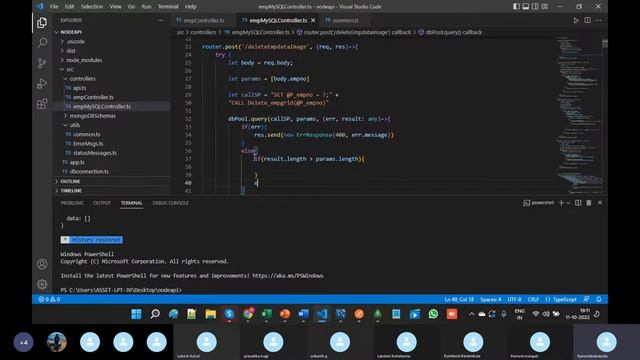Image resolution: width=640 pixels, height=360 pixels.
Task: Toggle bottom panel layout icon
Action: click(526, 7)
